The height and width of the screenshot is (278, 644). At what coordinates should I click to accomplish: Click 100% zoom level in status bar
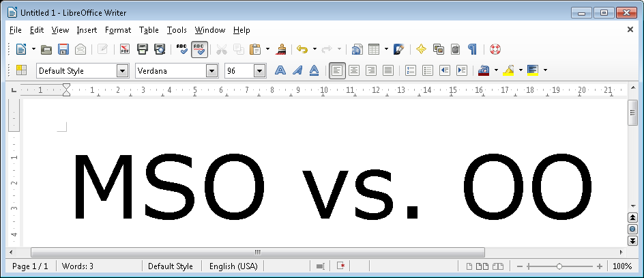tap(622, 266)
